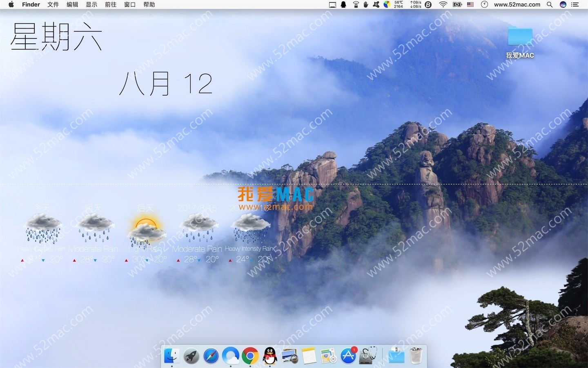Viewport: 588px width, 368px height.
Task: Open the battery status menu
Action: pos(457,4)
